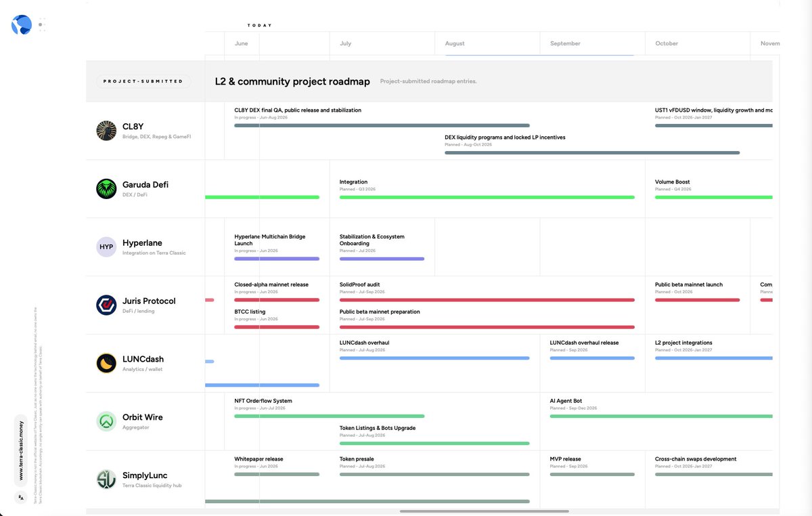Click 'LUNCdash overhaul' July entry

(434, 349)
